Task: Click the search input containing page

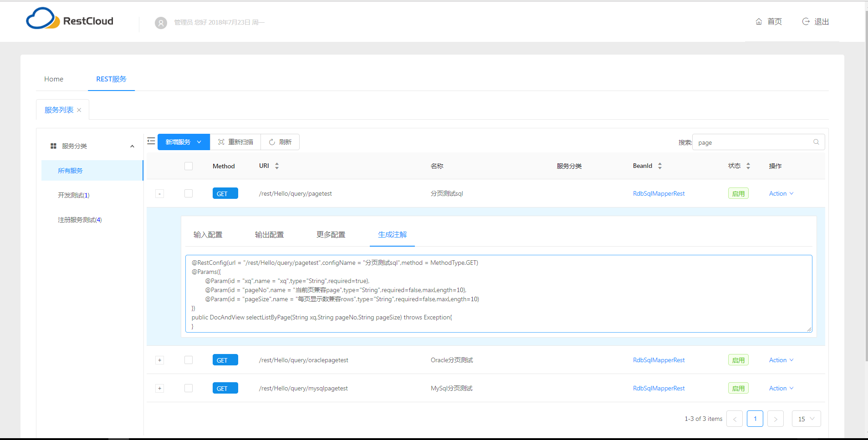Action: (x=751, y=142)
